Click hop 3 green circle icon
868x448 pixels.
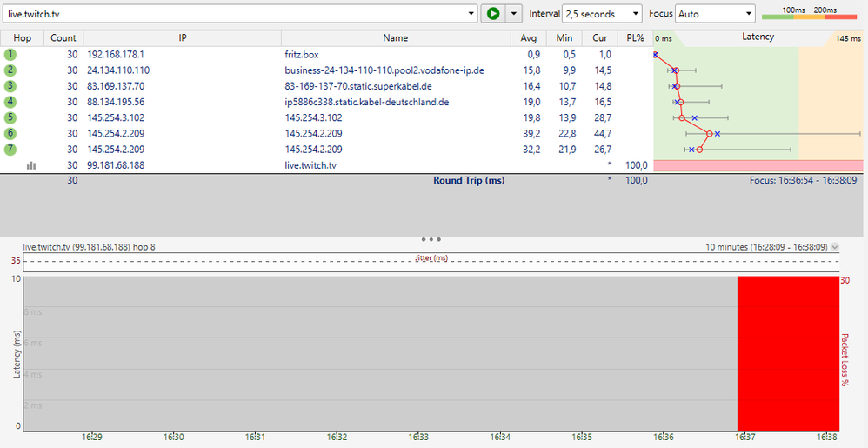[x=10, y=86]
